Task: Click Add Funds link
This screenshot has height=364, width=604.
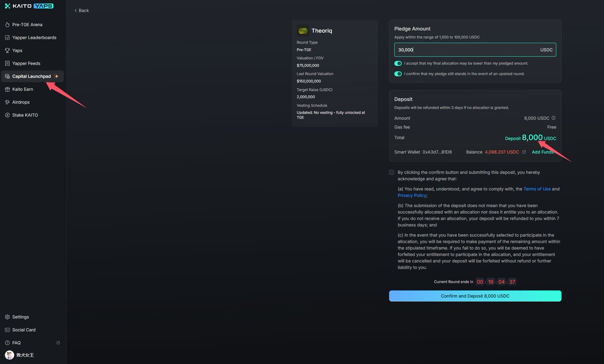Action: (x=543, y=152)
